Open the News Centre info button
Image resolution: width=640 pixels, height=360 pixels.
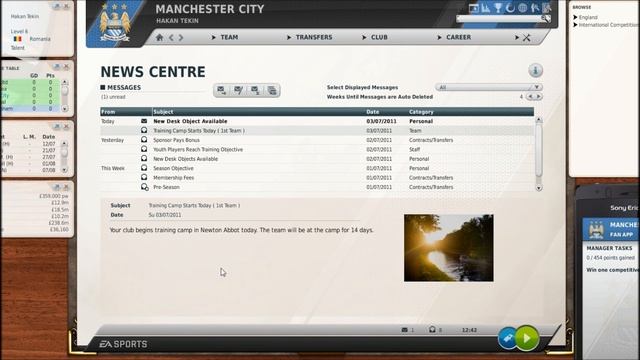(536, 70)
